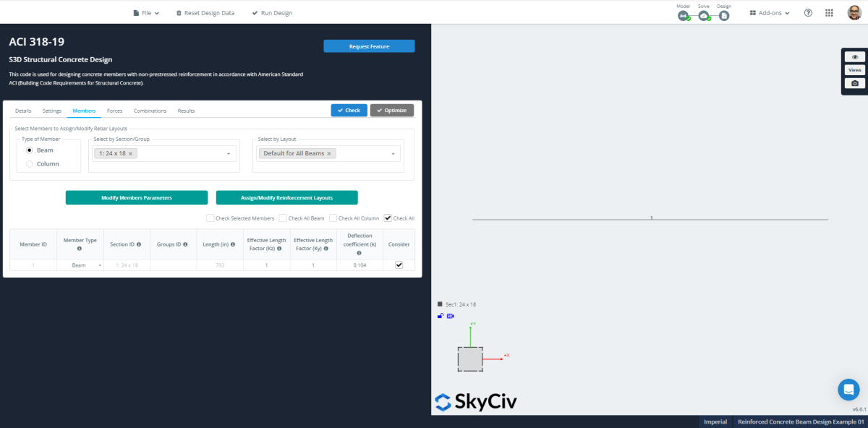Image resolution: width=868 pixels, height=428 pixels.
Task: Switch to the Combinations tab
Action: pyautogui.click(x=150, y=111)
